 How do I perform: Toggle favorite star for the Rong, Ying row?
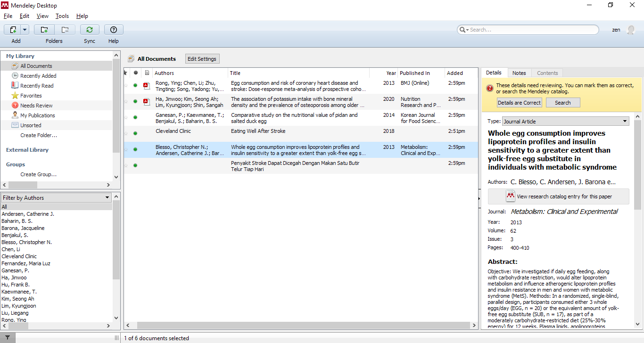click(x=126, y=86)
